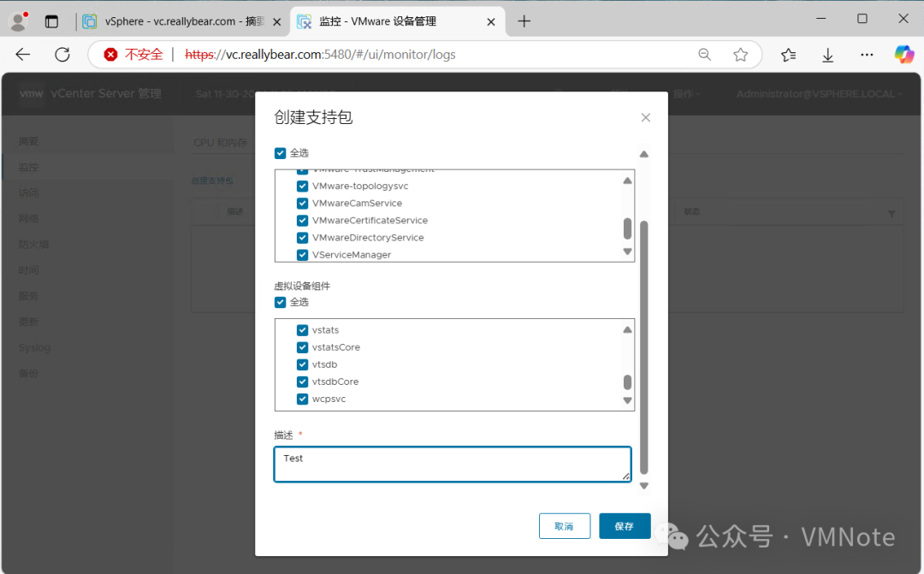This screenshot has height=574, width=924.
Task: Open Copilot sidebar icon
Action: (x=904, y=55)
